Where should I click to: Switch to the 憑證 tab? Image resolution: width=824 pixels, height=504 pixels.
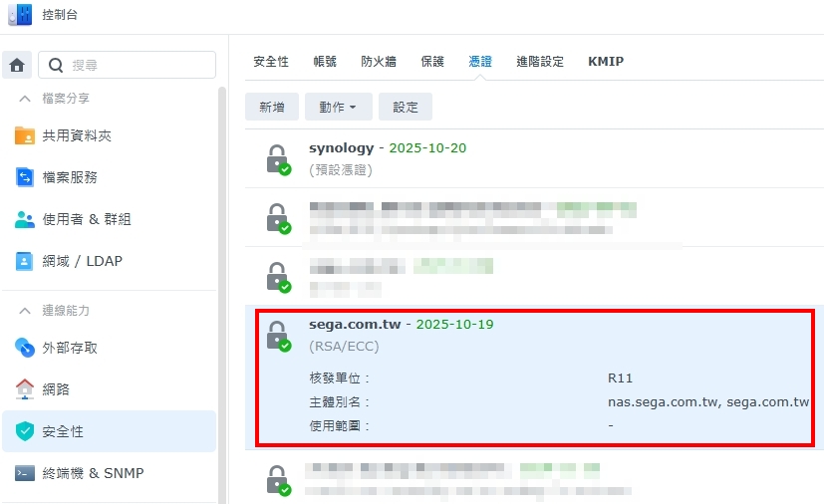pos(480,62)
